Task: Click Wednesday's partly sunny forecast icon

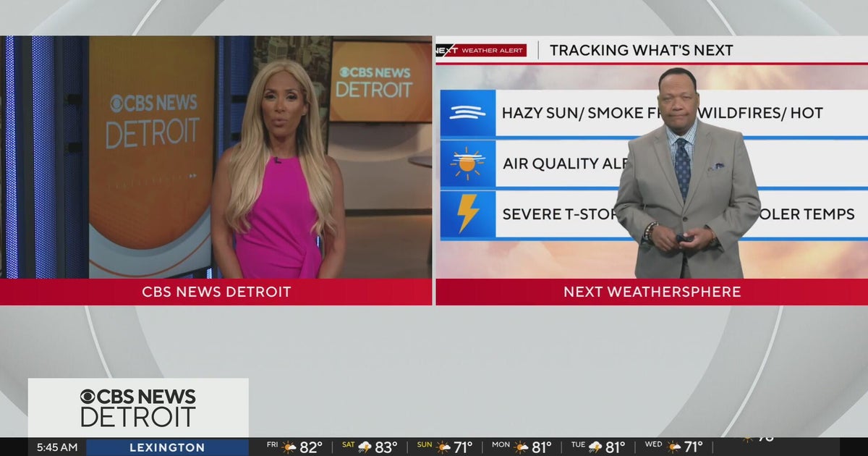Action: pyautogui.click(x=674, y=447)
